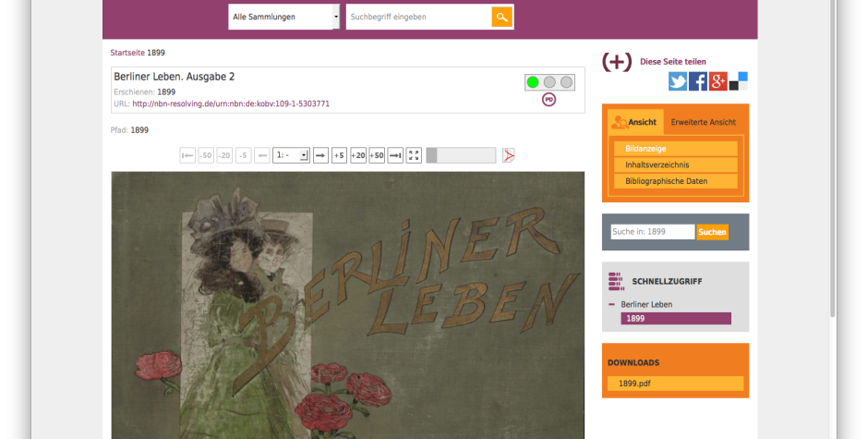Click the Suchbegriff eingeben search field

click(419, 18)
